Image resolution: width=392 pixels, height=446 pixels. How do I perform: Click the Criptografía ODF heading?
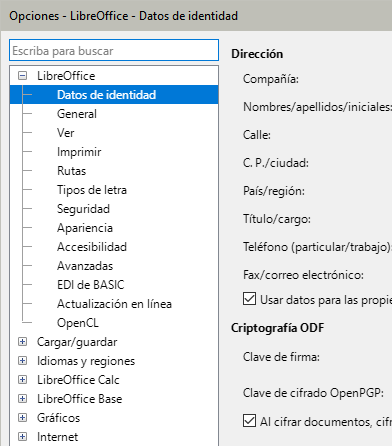(x=277, y=328)
